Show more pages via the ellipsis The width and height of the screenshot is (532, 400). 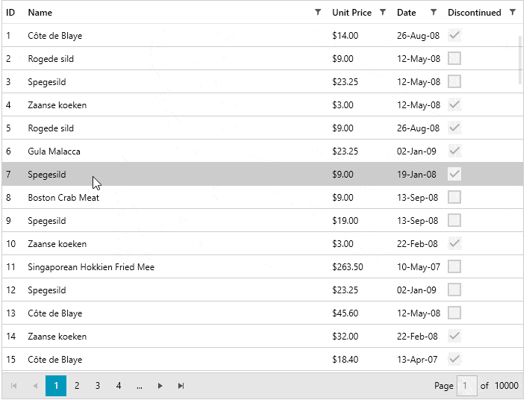[x=140, y=386]
